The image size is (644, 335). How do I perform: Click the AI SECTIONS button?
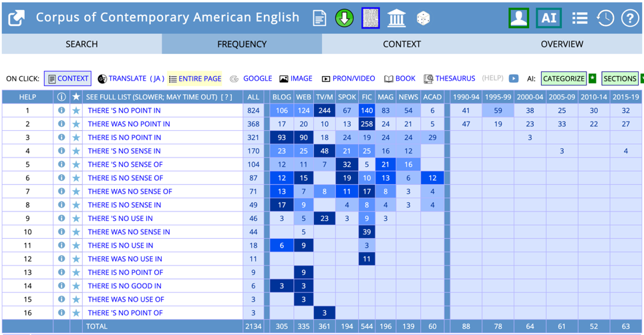[620, 78]
